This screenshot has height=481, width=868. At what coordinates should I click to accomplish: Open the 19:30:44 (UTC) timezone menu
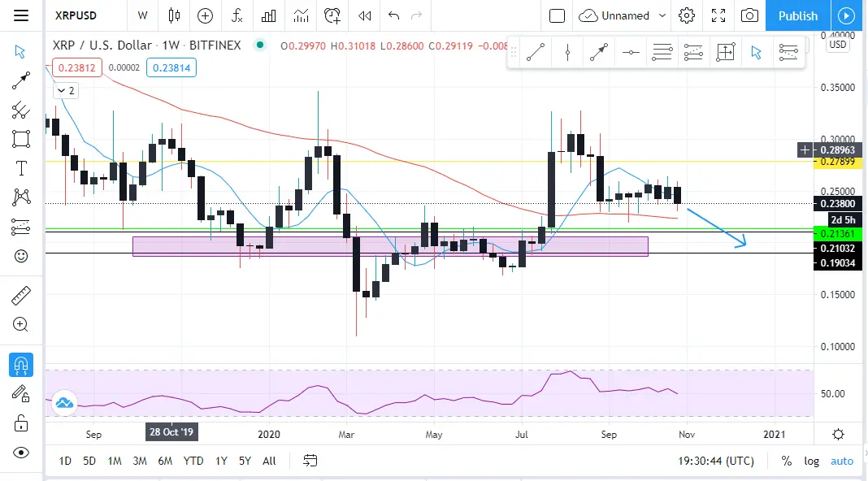(x=716, y=461)
